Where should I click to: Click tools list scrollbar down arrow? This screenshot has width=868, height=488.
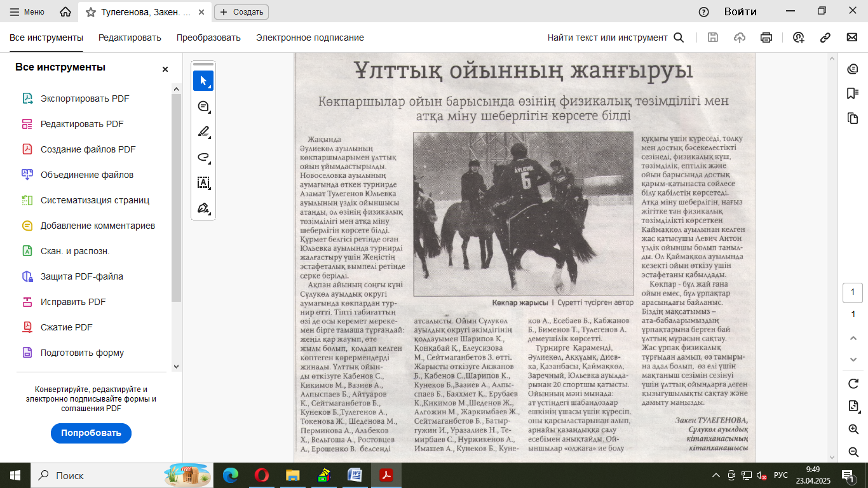(x=177, y=367)
